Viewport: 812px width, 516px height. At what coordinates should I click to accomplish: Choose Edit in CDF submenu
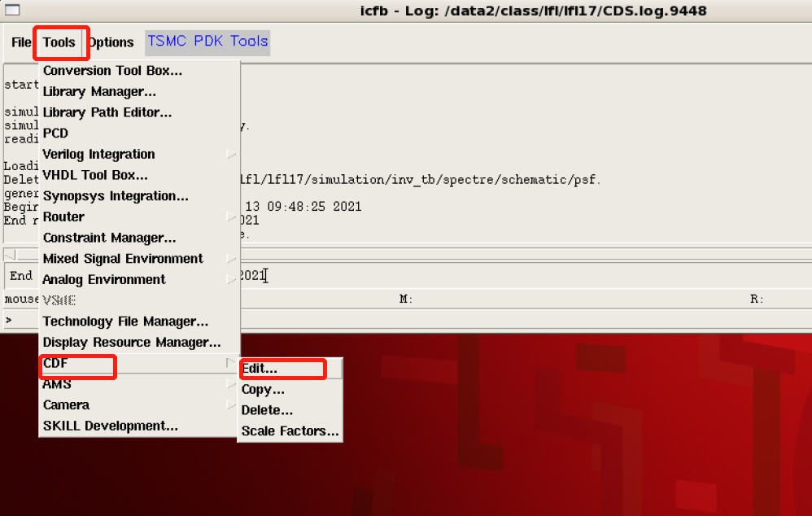pyautogui.click(x=260, y=369)
